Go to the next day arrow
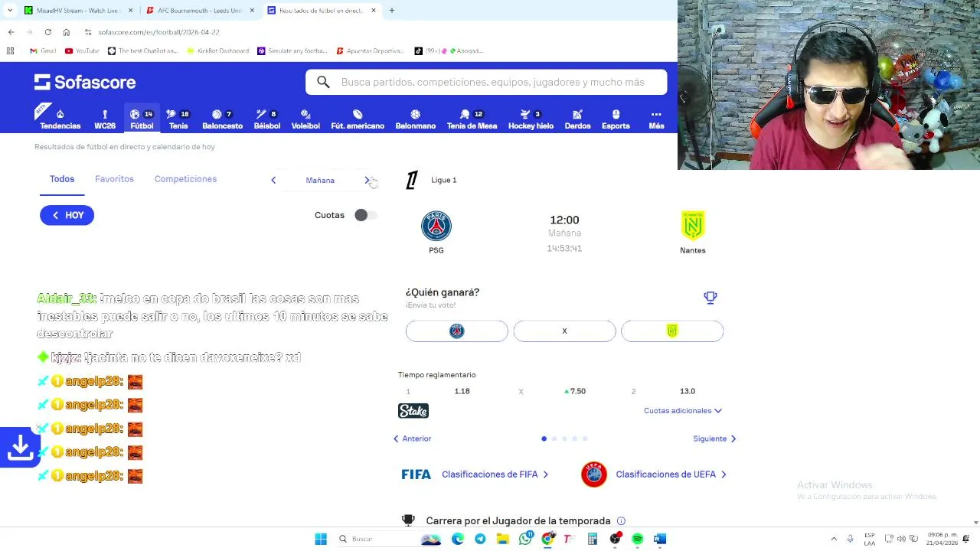 click(x=367, y=180)
